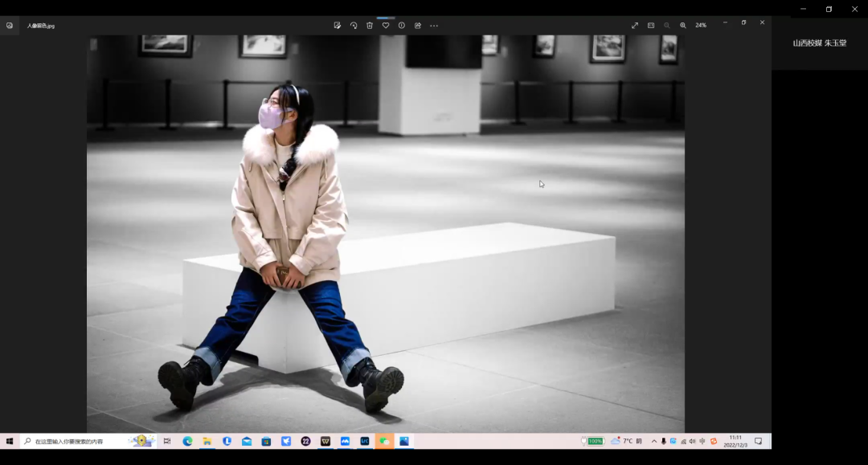The height and width of the screenshot is (465, 868).
Task: Click the displayed portrait photo
Action: 386,233
